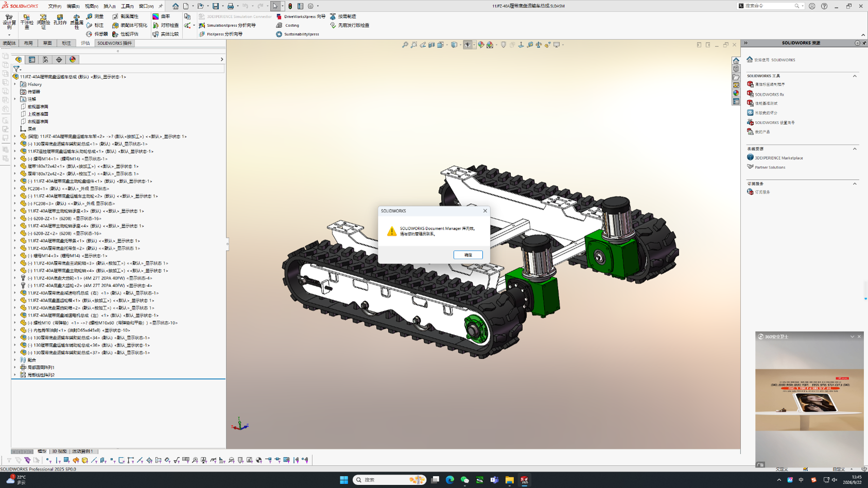868x488 pixels.
Task: Click the zoom to fit view icon
Action: point(405,45)
